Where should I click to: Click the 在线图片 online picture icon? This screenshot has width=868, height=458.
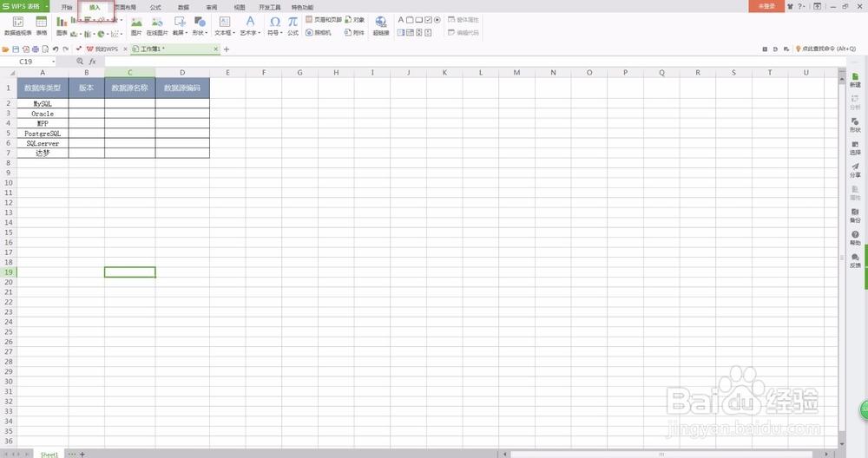(157, 26)
